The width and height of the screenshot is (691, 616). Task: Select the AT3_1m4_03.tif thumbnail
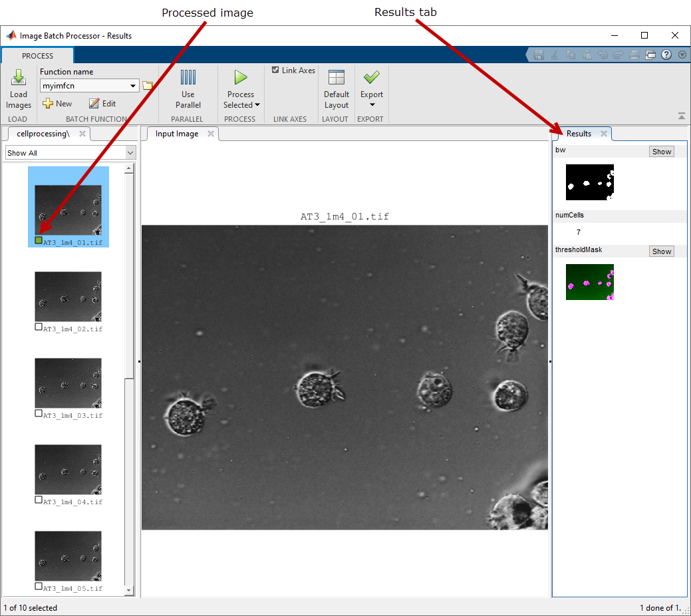click(69, 383)
